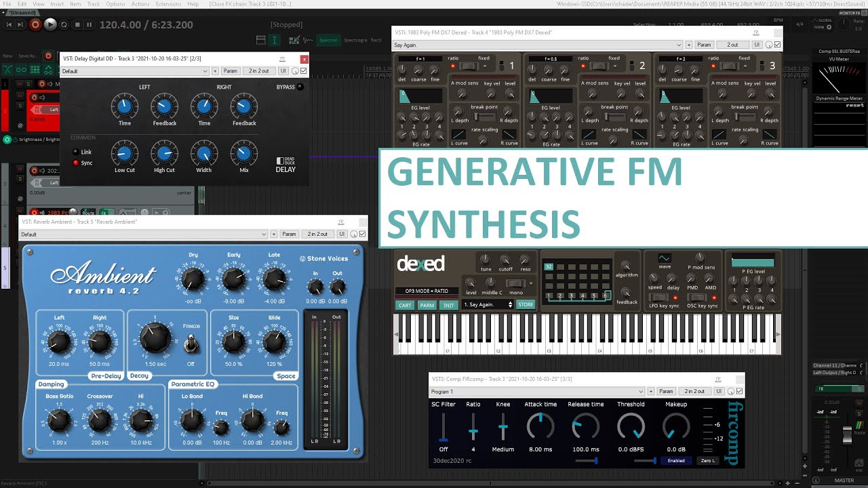Click the Enabled button in FIRcomp
This screenshot has height=488, width=868.
[676, 461]
